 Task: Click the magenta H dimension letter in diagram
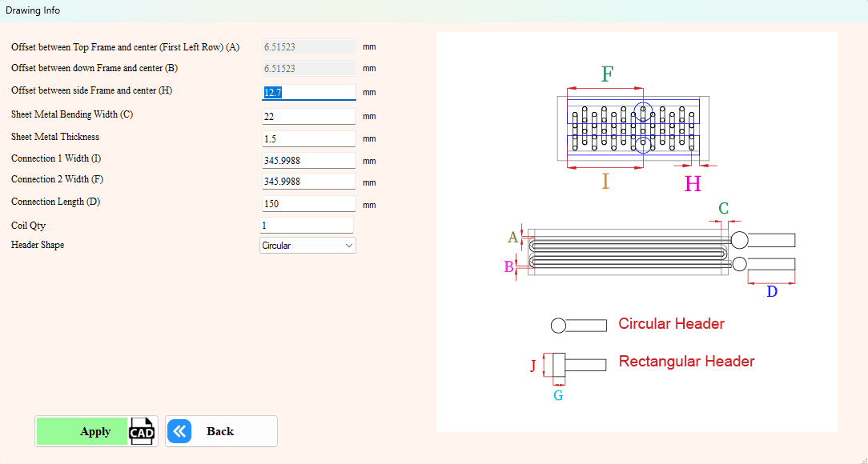tap(693, 184)
